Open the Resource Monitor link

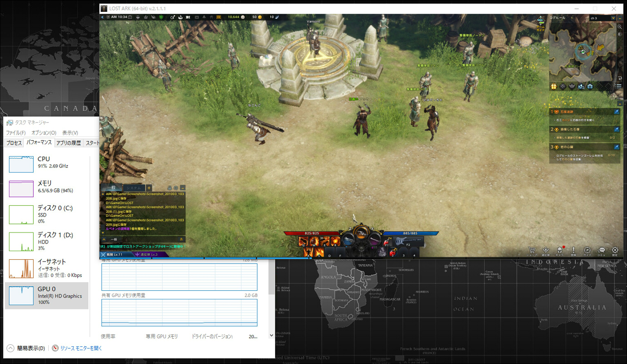click(x=81, y=349)
